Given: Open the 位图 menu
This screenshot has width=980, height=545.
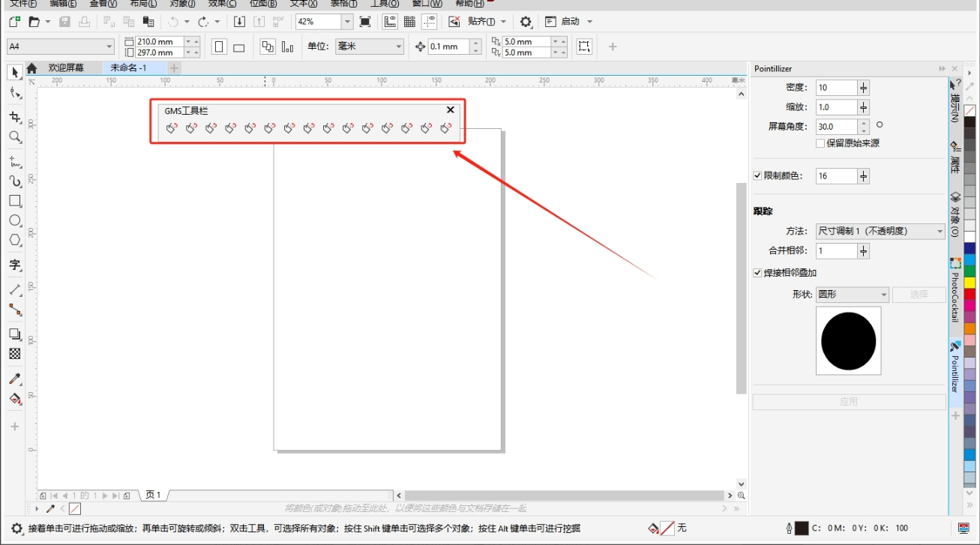Looking at the screenshot, I should coord(263,3).
